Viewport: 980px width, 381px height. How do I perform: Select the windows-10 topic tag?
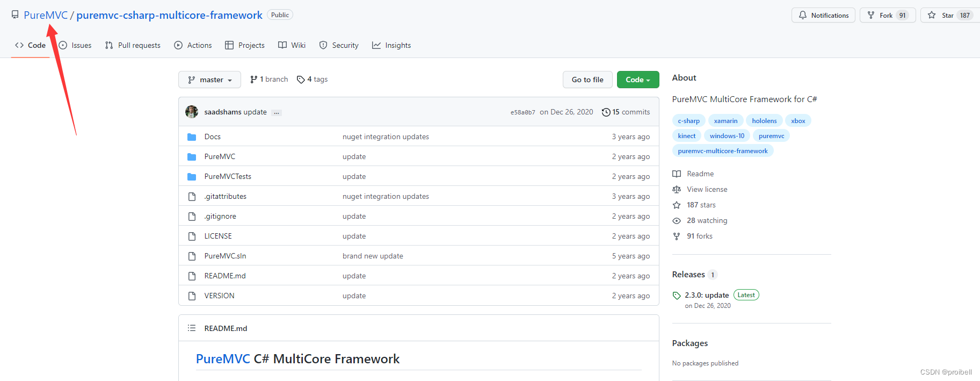point(727,136)
